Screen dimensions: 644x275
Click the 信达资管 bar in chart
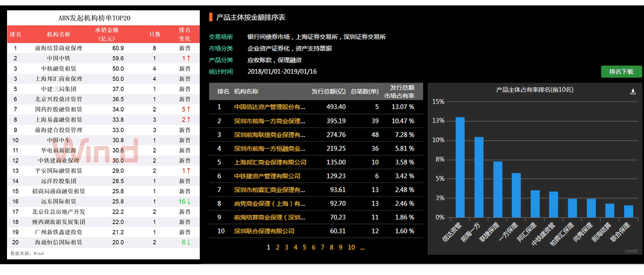point(460,167)
